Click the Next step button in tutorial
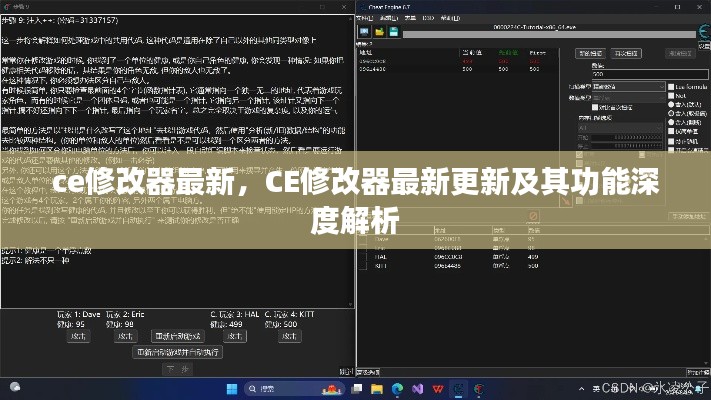711x400 pixels. tap(177, 369)
